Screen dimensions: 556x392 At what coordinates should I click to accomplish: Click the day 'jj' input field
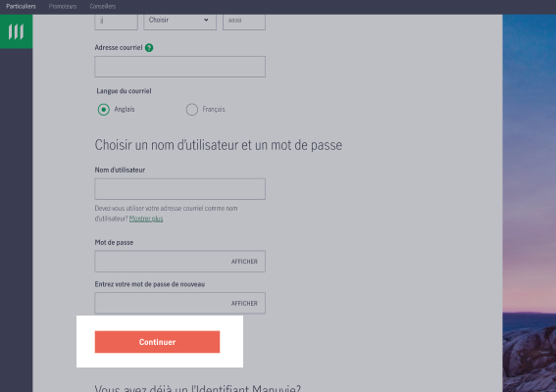pyautogui.click(x=116, y=21)
